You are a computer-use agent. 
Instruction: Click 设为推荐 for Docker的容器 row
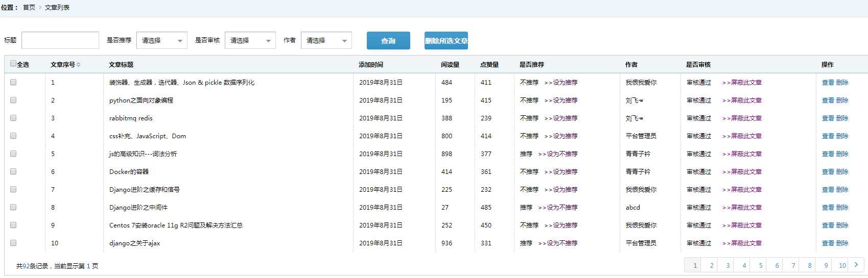coord(561,172)
